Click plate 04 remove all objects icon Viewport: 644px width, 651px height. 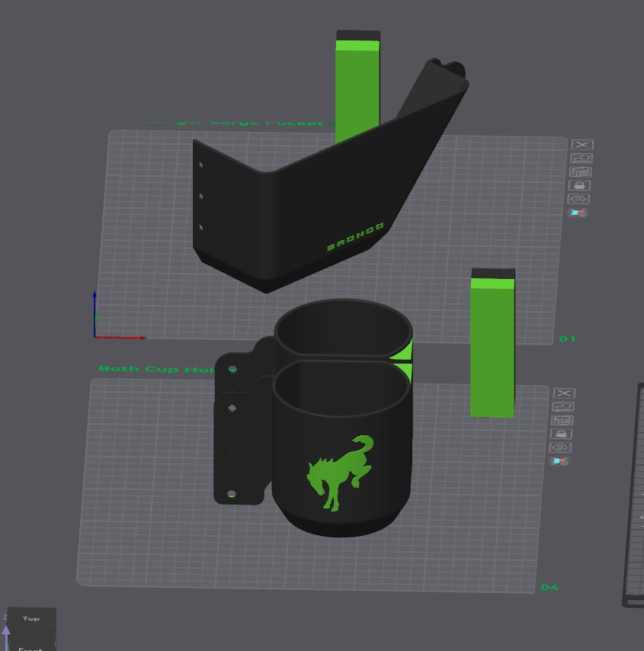564,393
